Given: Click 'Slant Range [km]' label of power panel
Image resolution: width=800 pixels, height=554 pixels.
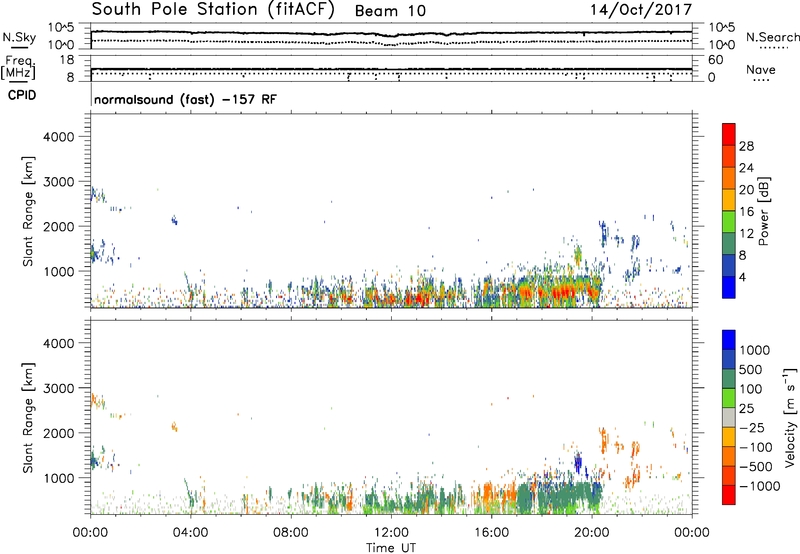Looking at the screenshot, I should 28,211.
